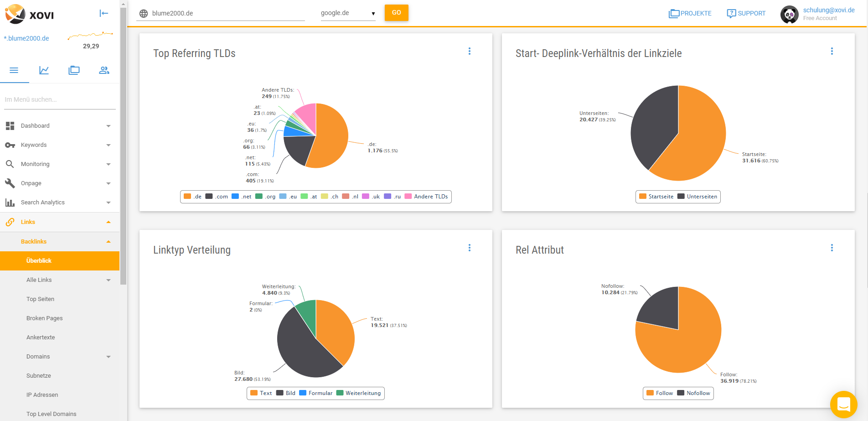Toggle the Weiterleitung legend entry
Image resolution: width=868 pixels, height=421 pixels.
click(x=358, y=393)
